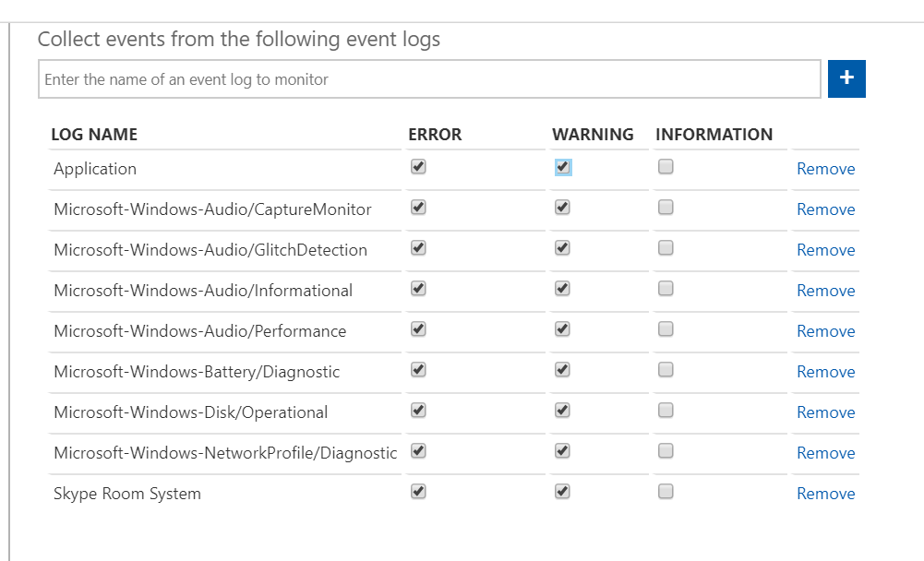The image size is (924, 561).
Task: Remove Microsoft-Windows-Disk/Operational log
Action: coord(825,412)
